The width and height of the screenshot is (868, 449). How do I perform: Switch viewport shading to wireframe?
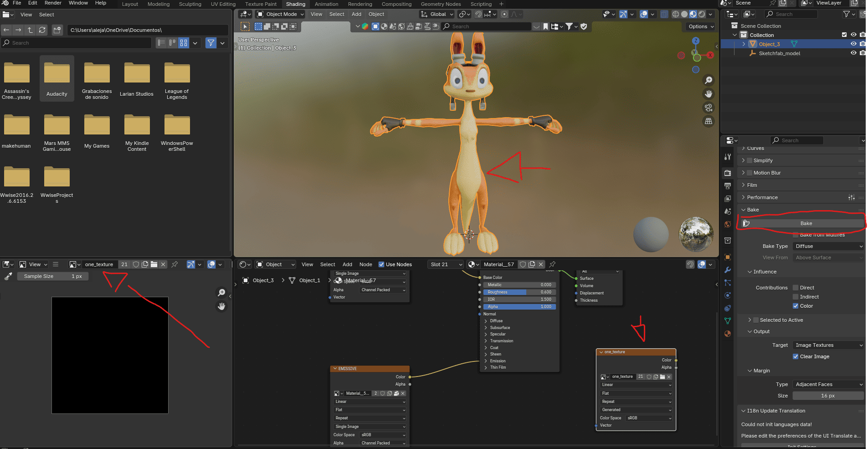click(676, 14)
